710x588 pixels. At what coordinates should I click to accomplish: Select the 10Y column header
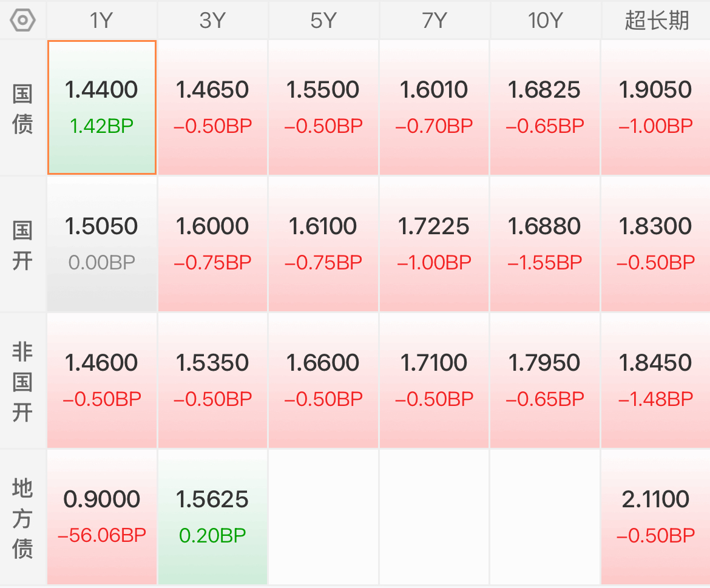[545, 21]
